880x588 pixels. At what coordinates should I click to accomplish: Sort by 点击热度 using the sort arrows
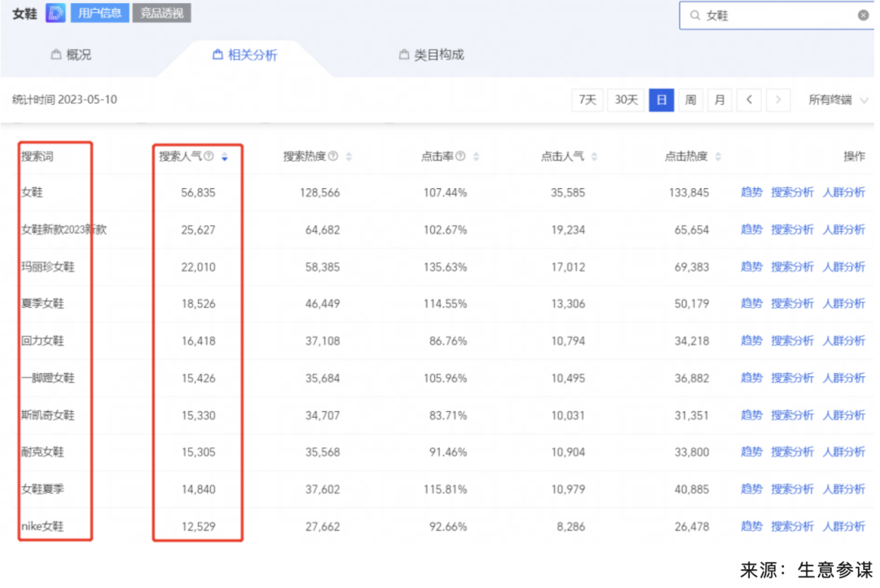pos(718,156)
